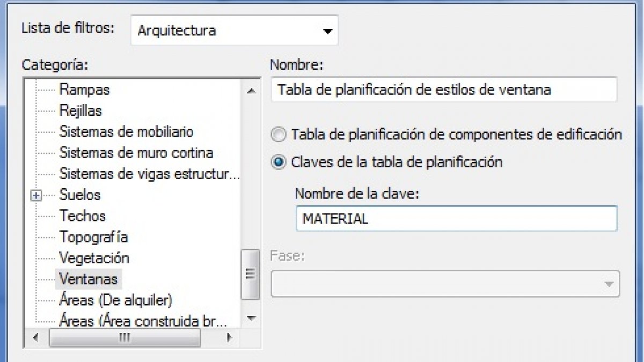Image resolution: width=644 pixels, height=362 pixels.
Task: Pick Techos from the category list
Action: [82, 216]
